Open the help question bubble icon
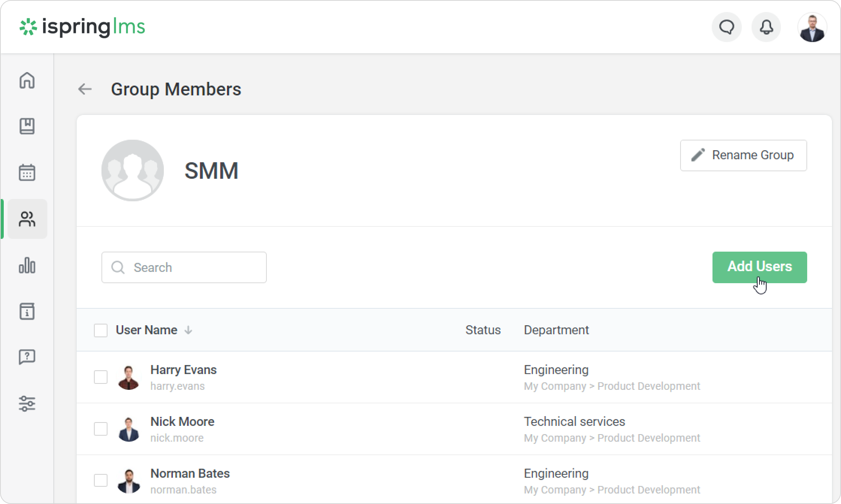The width and height of the screenshot is (841, 504). click(27, 357)
